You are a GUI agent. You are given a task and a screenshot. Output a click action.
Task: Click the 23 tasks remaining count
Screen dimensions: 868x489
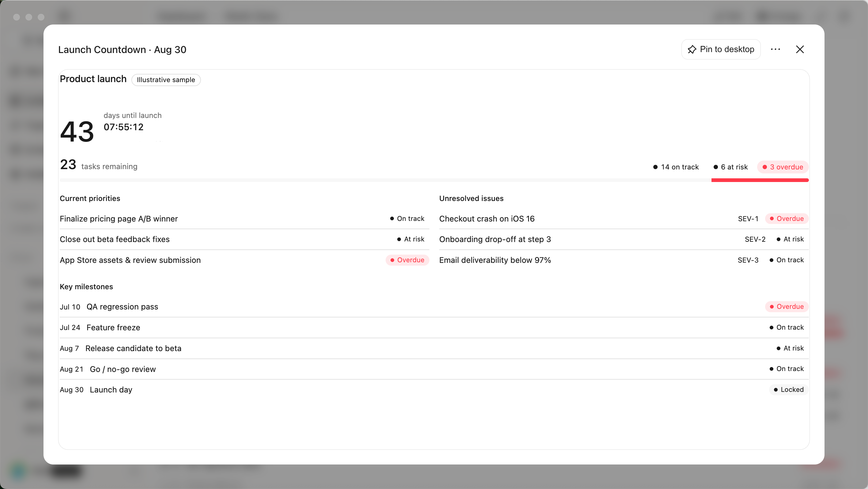click(68, 165)
